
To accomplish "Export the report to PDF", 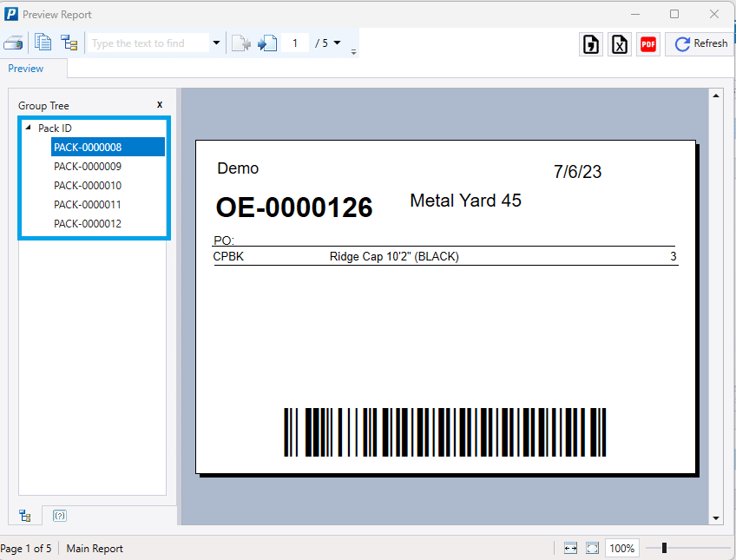I will point(648,44).
